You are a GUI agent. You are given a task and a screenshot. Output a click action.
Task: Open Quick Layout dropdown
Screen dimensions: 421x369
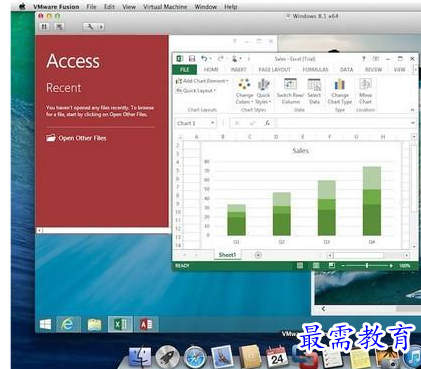(196, 90)
